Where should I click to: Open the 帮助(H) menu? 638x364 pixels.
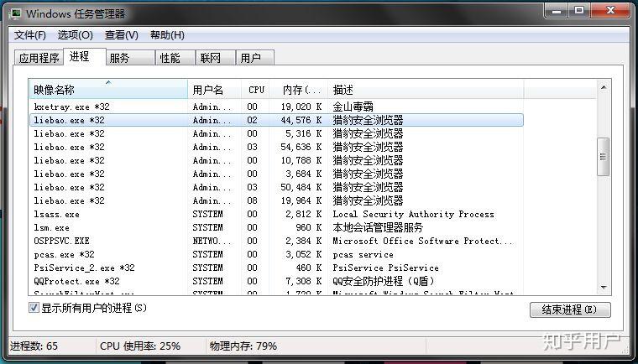pyautogui.click(x=167, y=35)
